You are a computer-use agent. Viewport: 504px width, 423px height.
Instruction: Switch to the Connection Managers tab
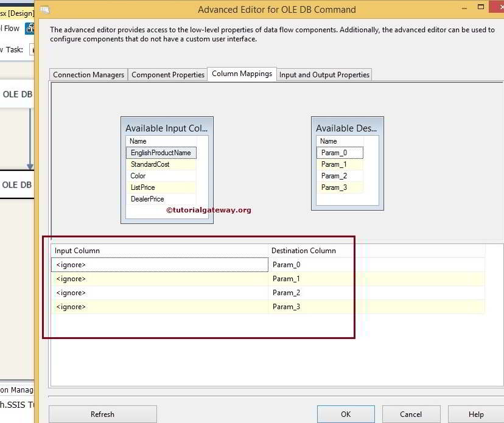pos(88,74)
